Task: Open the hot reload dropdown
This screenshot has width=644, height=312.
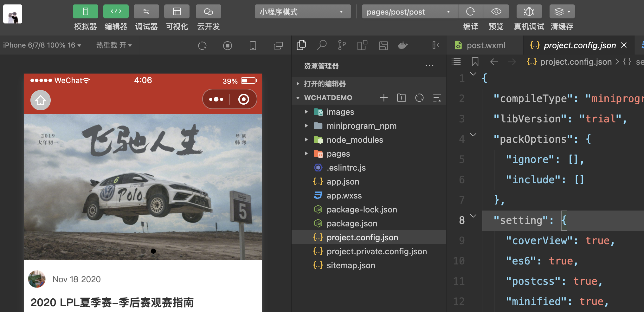Action: [114, 45]
